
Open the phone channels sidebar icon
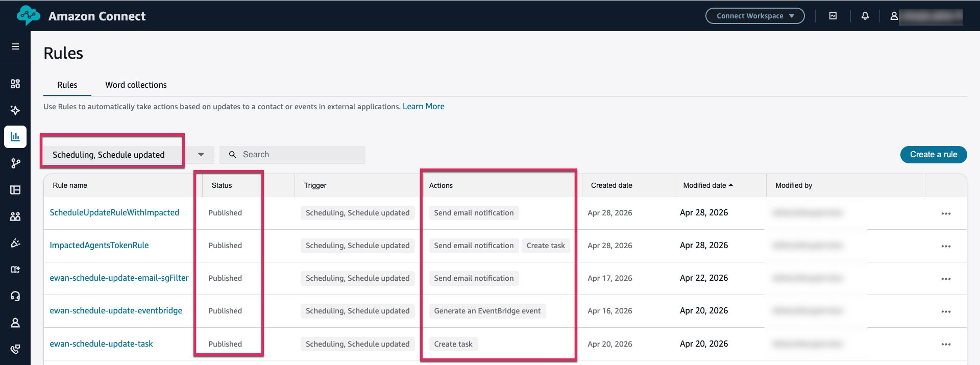pos(15,349)
